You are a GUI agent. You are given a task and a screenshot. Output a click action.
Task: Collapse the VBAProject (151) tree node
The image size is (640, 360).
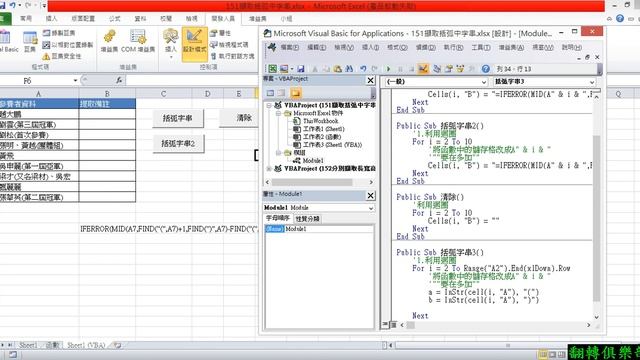(x=269, y=105)
